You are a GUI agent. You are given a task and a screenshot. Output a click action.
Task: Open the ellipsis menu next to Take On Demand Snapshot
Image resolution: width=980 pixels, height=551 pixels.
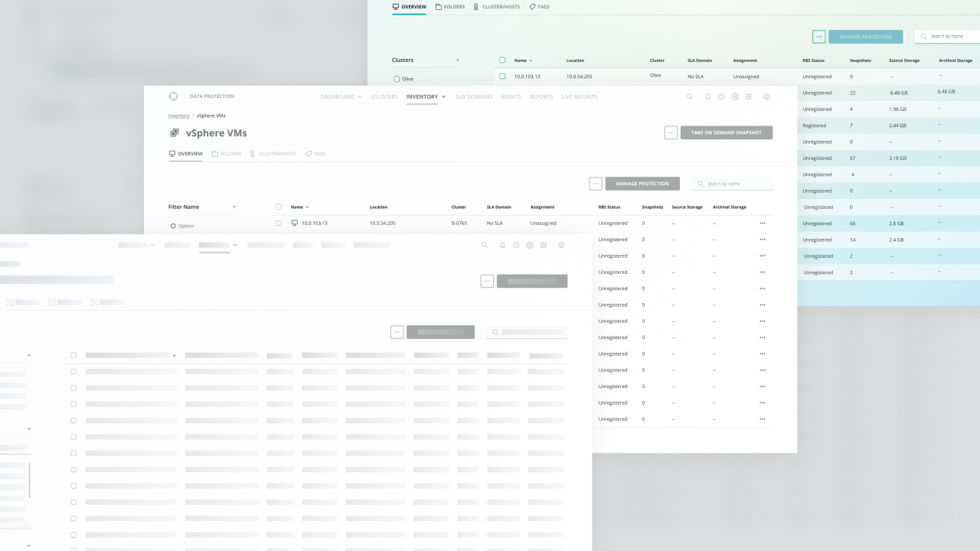pos(671,132)
